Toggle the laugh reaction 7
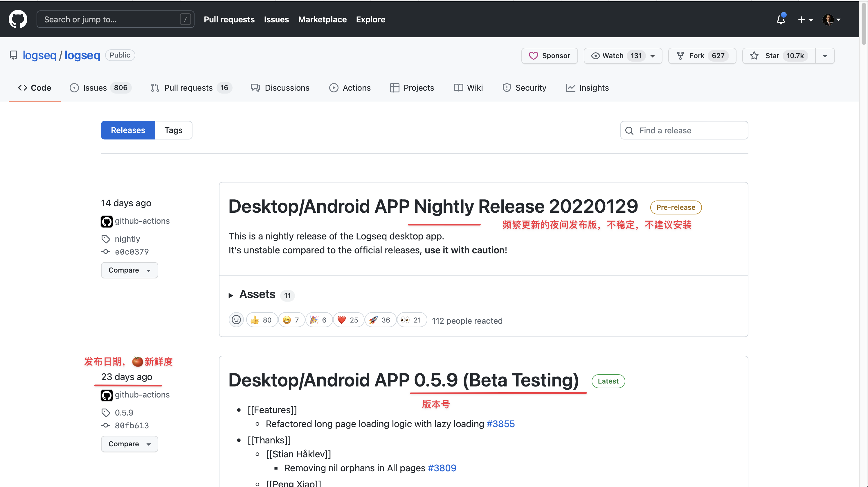Screen dimensions: 868x487 tap(291, 320)
